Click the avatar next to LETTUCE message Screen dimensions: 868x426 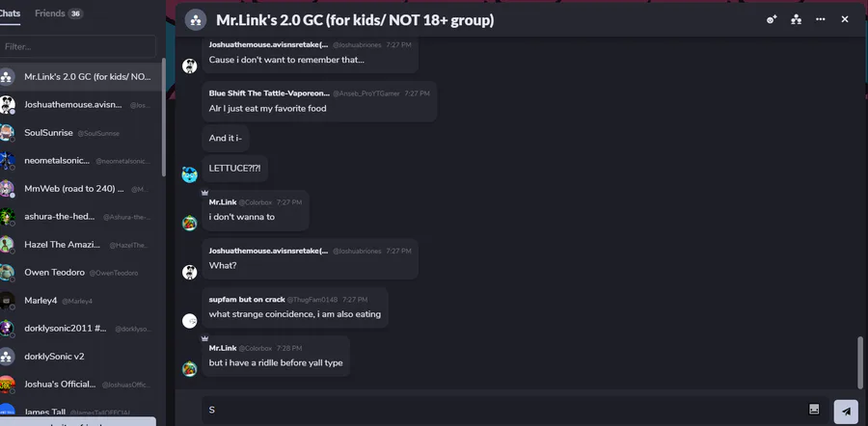click(190, 173)
